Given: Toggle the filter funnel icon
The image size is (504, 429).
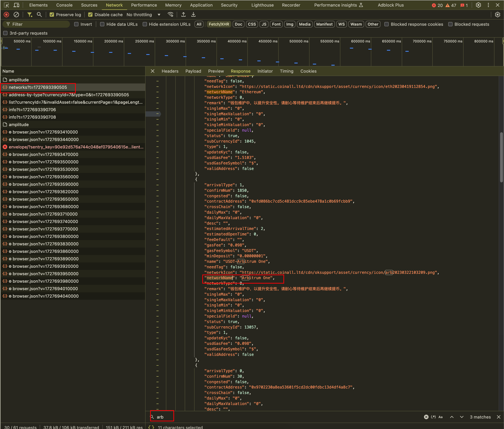Looking at the screenshot, I should 30,15.
